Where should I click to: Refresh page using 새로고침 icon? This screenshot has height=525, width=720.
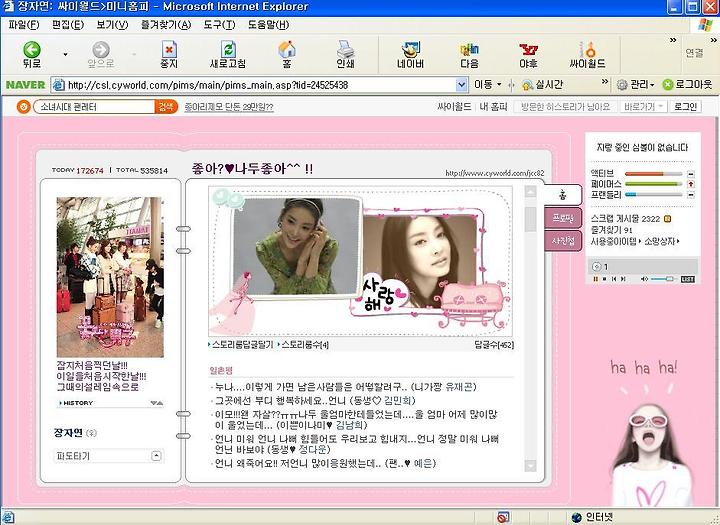pos(228,49)
